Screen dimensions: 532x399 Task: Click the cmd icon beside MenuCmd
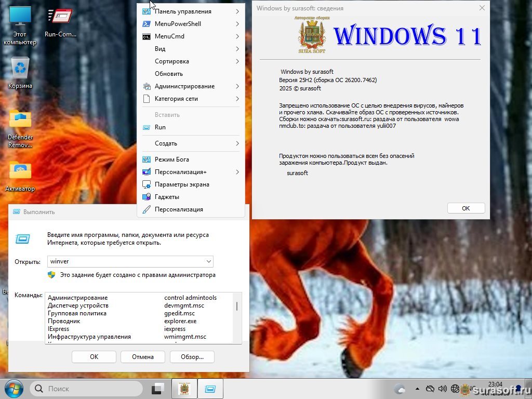[x=146, y=37]
